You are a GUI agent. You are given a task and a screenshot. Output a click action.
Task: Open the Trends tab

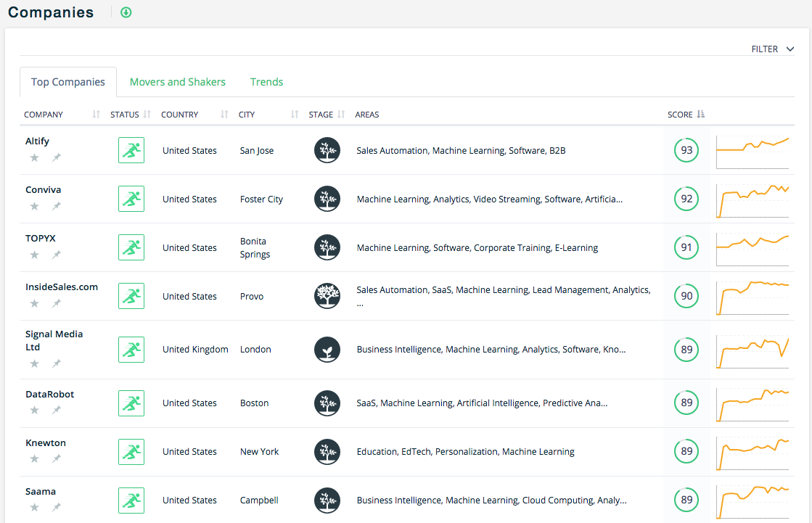[267, 82]
